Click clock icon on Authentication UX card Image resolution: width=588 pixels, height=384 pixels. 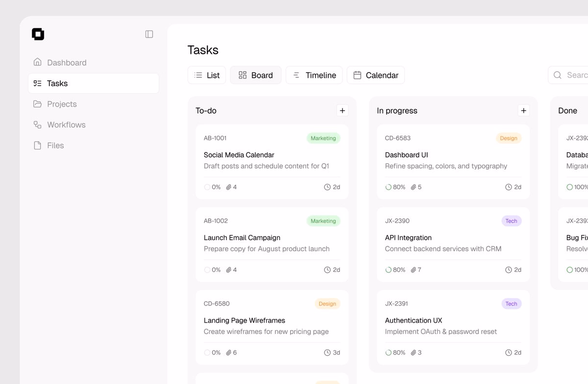click(509, 353)
